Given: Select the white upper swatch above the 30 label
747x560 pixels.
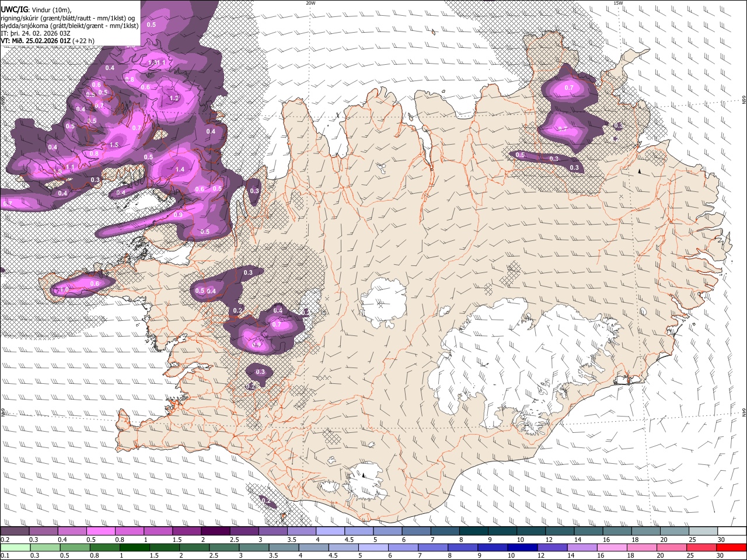Looking at the screenshot, I should click(732, 531).
